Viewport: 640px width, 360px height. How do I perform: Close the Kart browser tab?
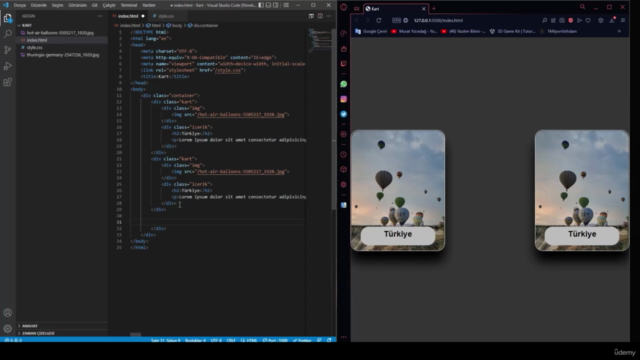[423, 9]
